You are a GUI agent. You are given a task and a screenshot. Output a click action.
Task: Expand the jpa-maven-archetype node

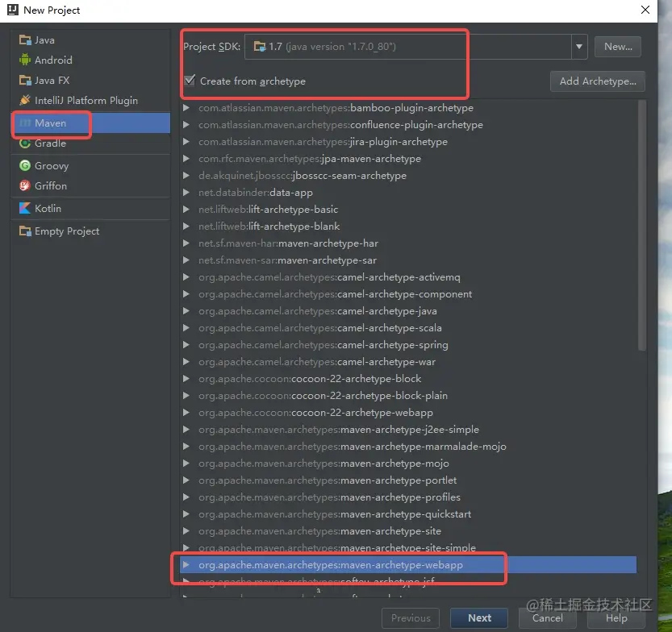[186, 159]
